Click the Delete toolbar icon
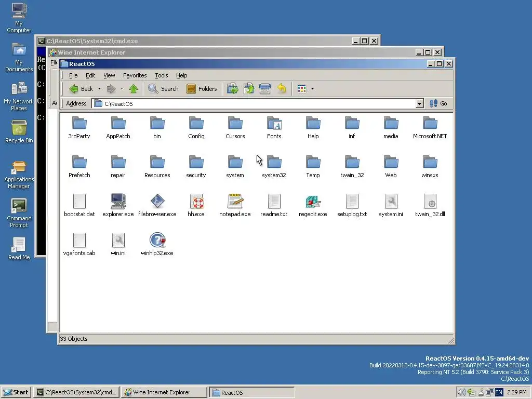532x399 pixels. [265, 89]
